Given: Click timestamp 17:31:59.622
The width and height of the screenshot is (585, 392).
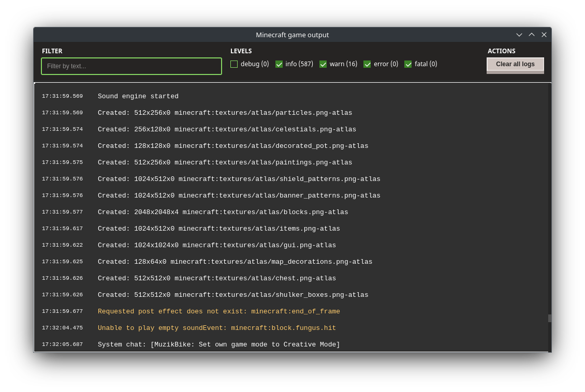Looking at the screenshot, I should 62,245.
